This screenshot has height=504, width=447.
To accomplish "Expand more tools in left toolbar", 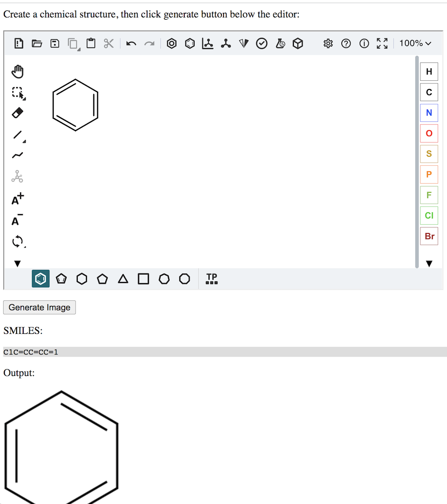I will pos(17,264).
